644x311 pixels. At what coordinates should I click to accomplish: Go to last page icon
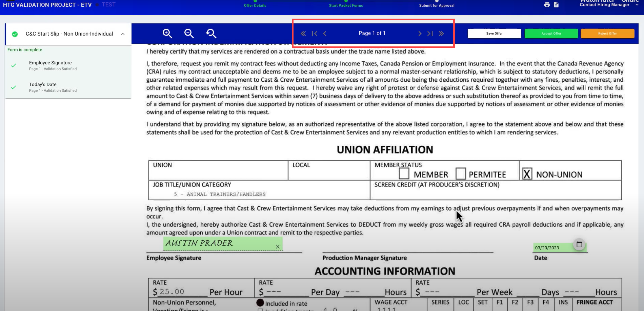pos(430,34)
